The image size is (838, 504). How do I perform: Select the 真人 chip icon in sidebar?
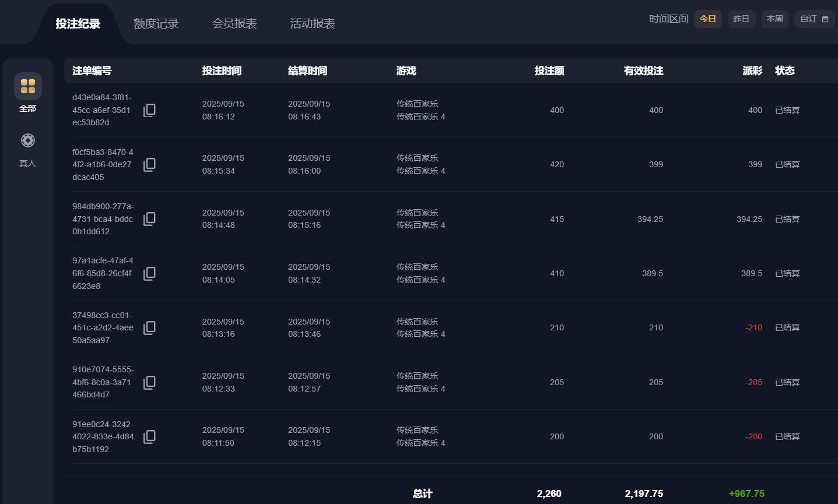click(x=28, y=140)
